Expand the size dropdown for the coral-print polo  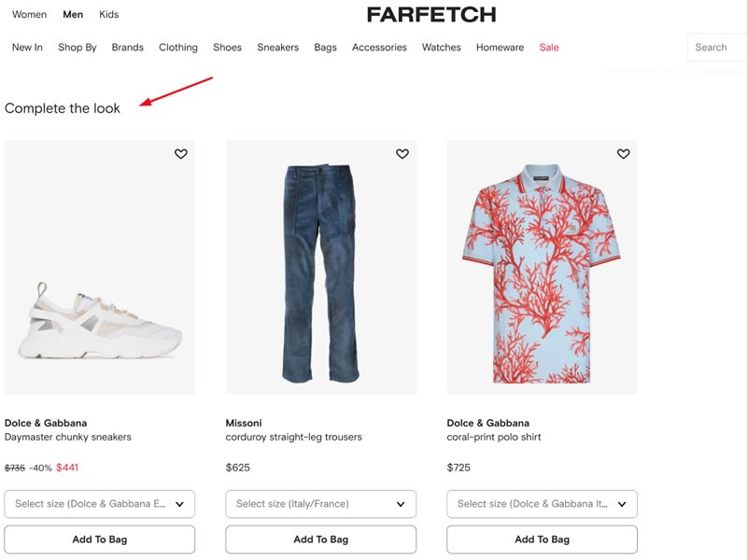point(542,504)
